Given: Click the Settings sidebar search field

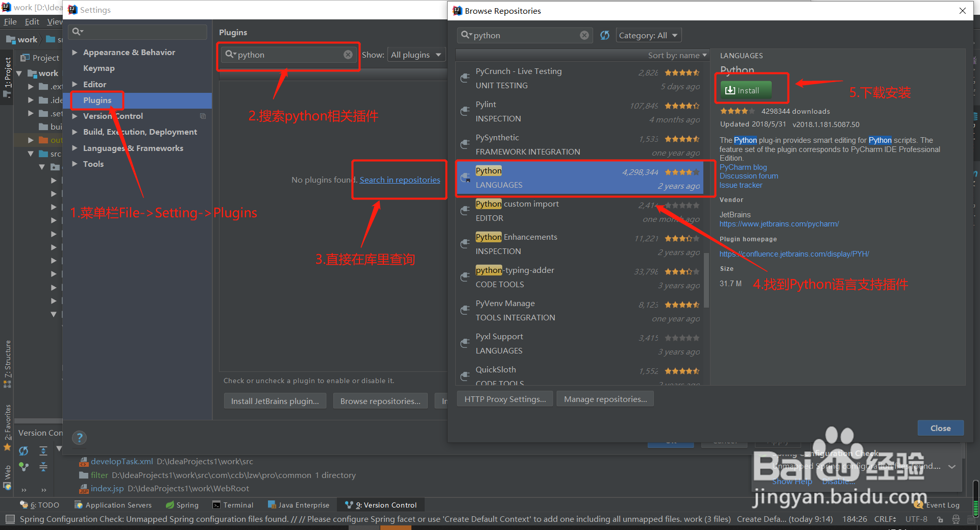Looking at the screenshot, I should 138,32.
